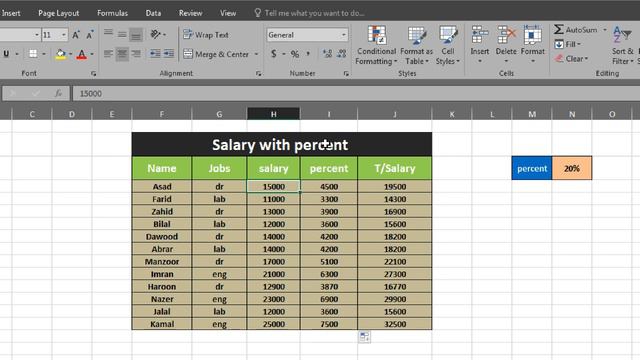Insert cells using the Insert button

pyautogui.click(x=480, y=44)
